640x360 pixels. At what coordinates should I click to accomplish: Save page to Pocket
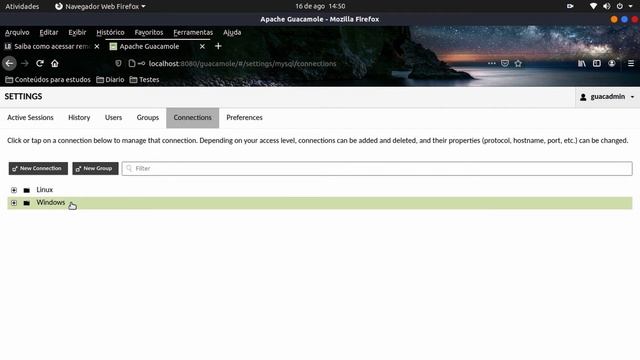(505, 63)
